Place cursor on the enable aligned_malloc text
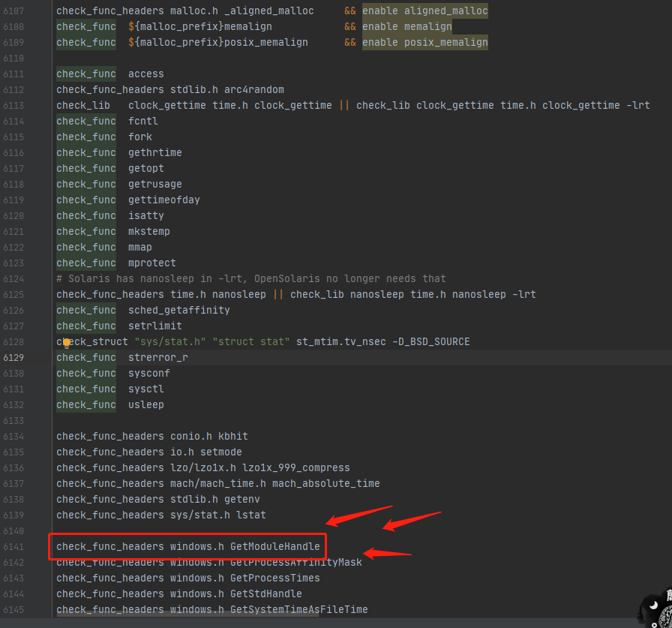 click(x=424, y=11)
